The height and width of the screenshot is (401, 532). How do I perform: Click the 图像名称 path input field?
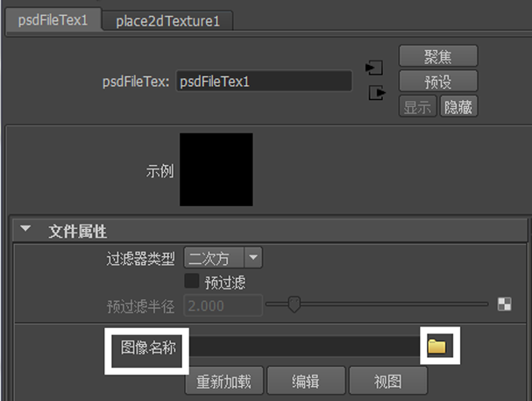tap(304, 347)
